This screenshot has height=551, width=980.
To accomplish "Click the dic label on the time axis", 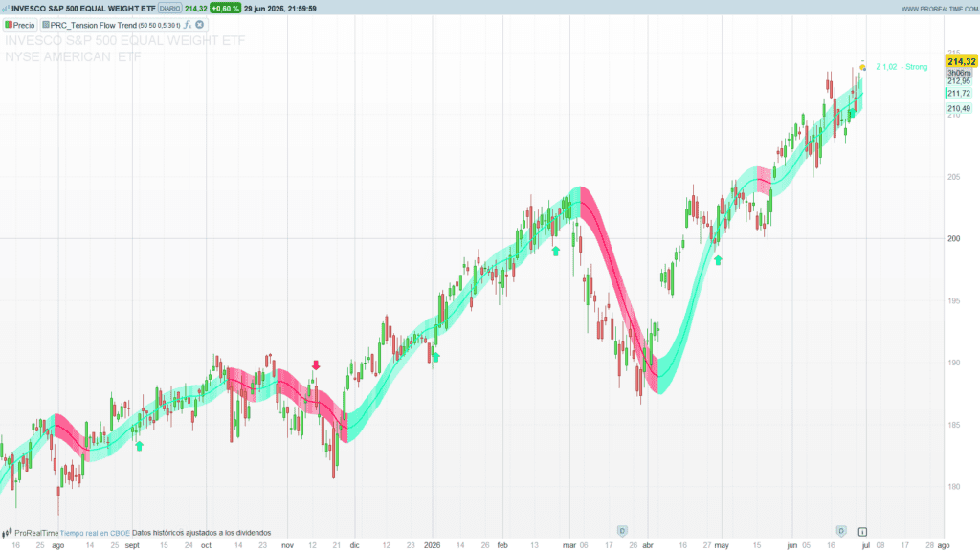I will tap(355, 545).
